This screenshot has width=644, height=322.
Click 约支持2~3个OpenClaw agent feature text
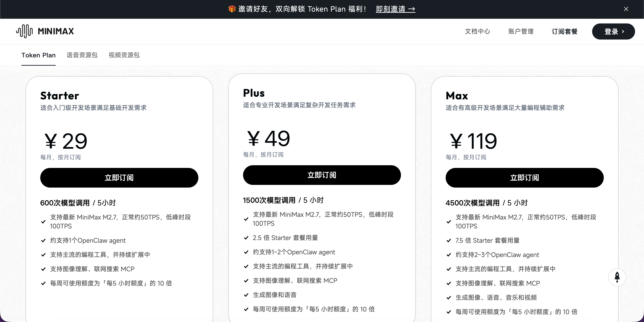(497, 255)
